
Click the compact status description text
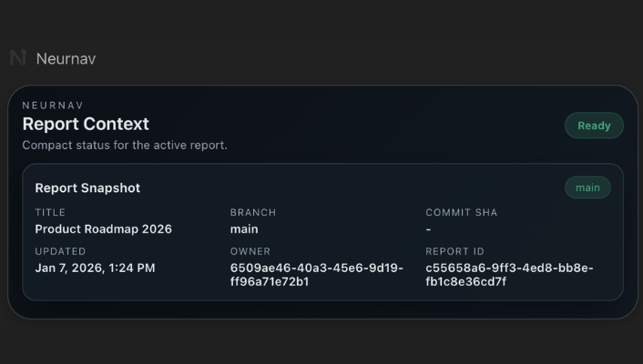coord(125,145)
